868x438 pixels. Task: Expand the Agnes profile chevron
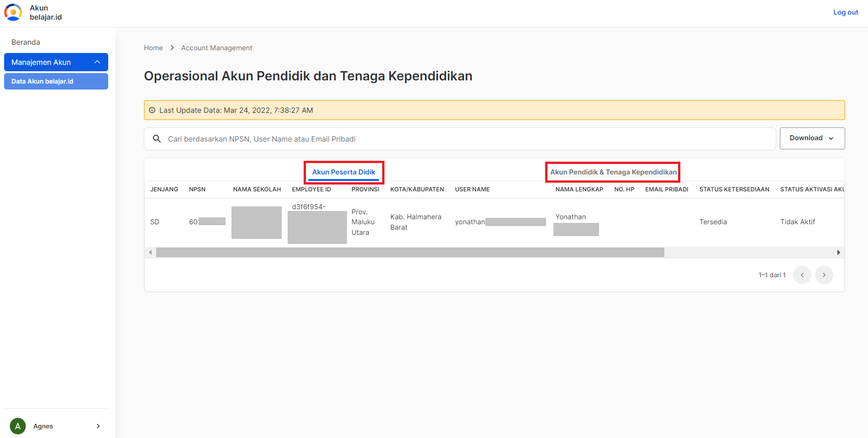pyautogui.click(x=98, y=426)
